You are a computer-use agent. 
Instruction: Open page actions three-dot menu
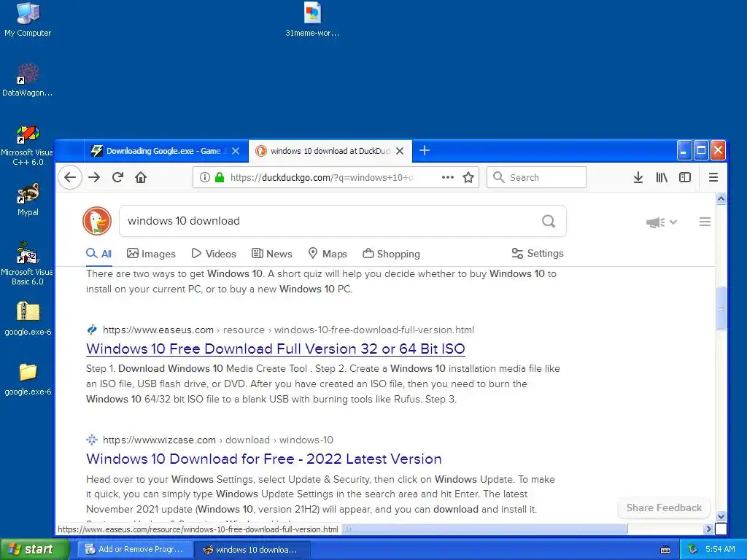pyautogui.click(x=447, y=178)
